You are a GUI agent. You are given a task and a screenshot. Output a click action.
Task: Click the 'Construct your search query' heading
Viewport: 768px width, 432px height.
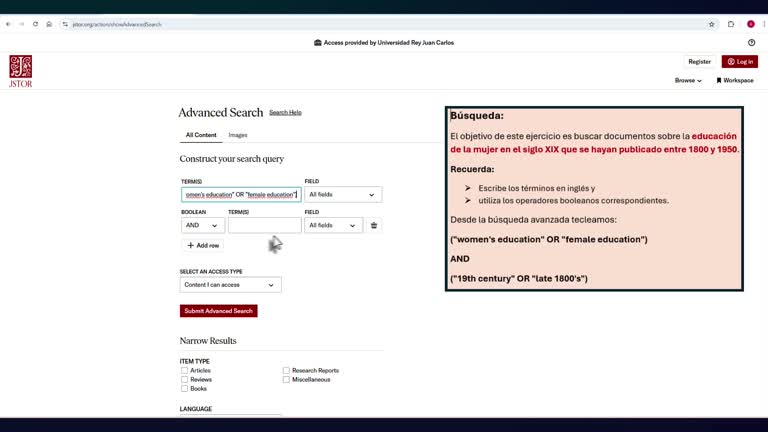pos(232,159)
